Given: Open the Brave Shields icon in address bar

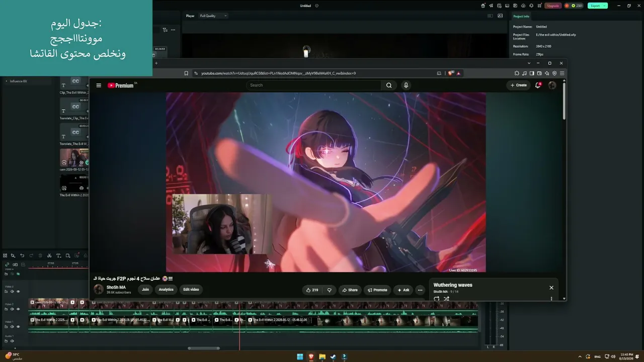Looking at the screenshot, I should click(x=451, y=73).
